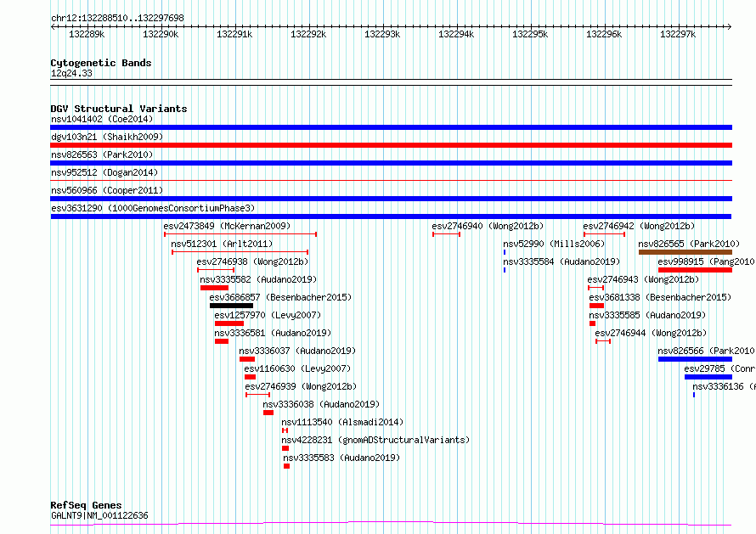Select the brown nsv826565 (Park2010) bar

[685, 252]
